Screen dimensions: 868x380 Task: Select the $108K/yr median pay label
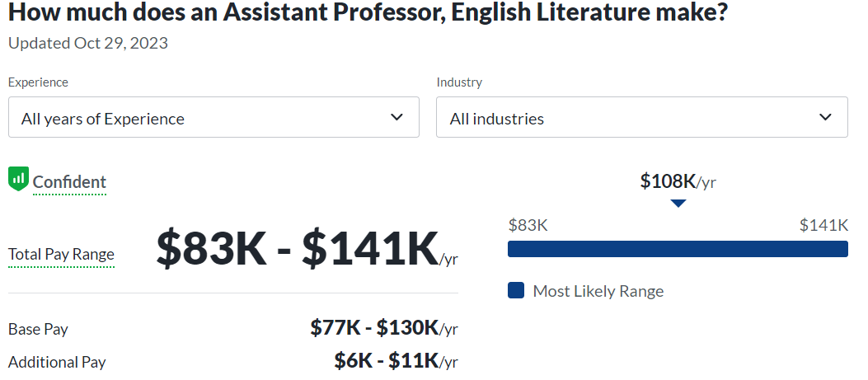(678, 181)
